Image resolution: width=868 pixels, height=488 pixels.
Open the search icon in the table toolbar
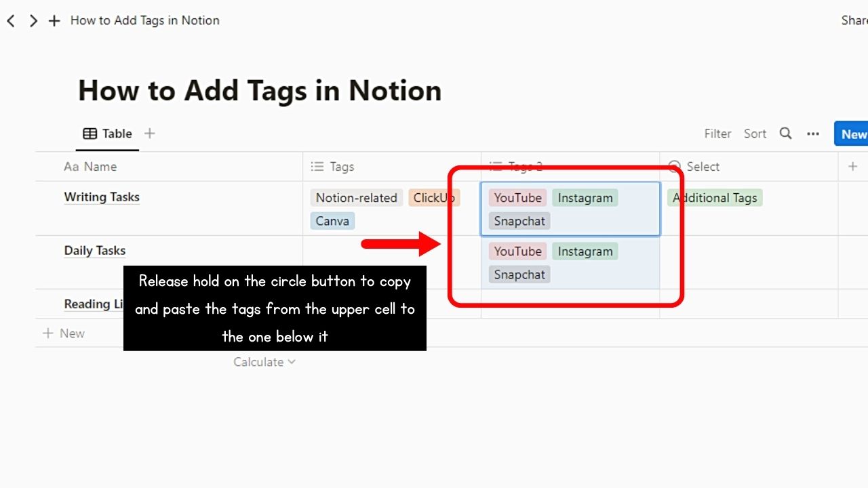(785, 134)
